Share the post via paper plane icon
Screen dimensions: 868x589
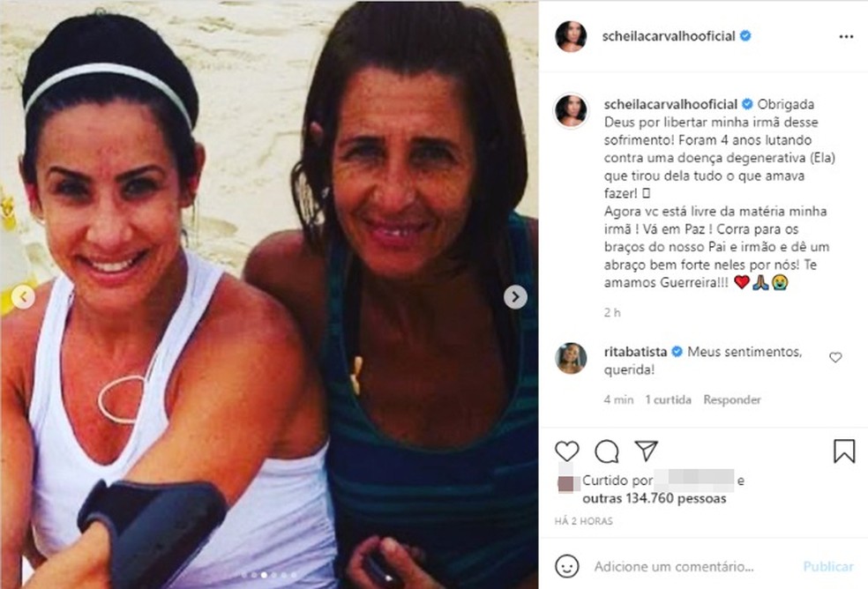point(646,451)
